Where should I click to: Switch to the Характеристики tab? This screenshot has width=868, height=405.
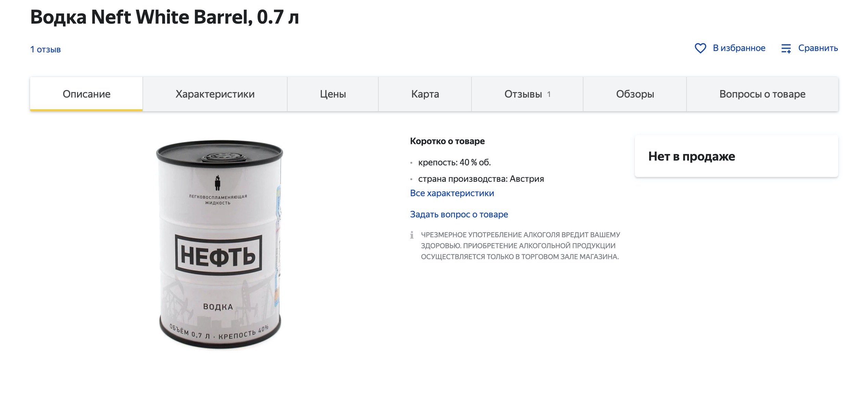(x=215, y=94)
